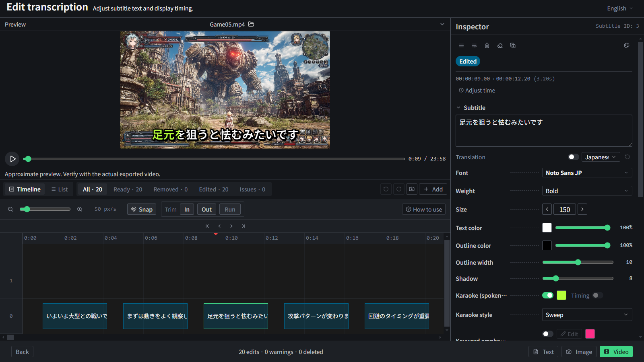The height and width of the screenshot is (362, 644).
Task: Open the Bold weight dropdown
Action: click(x=587, y=191)
